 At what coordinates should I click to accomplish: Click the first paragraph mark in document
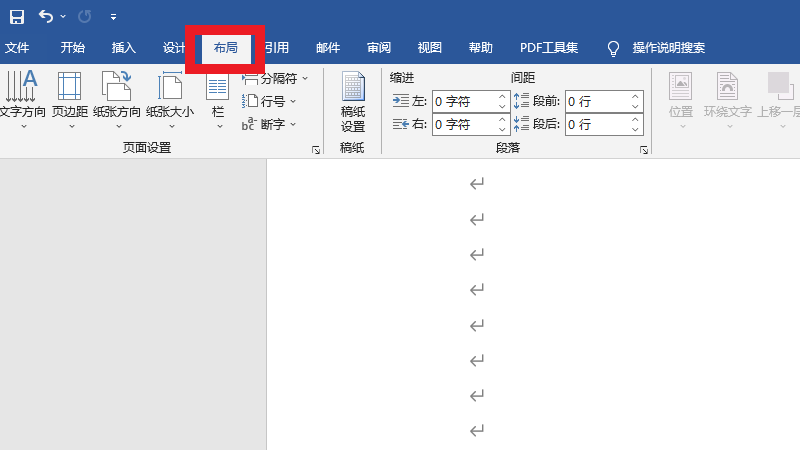point(477,183)
